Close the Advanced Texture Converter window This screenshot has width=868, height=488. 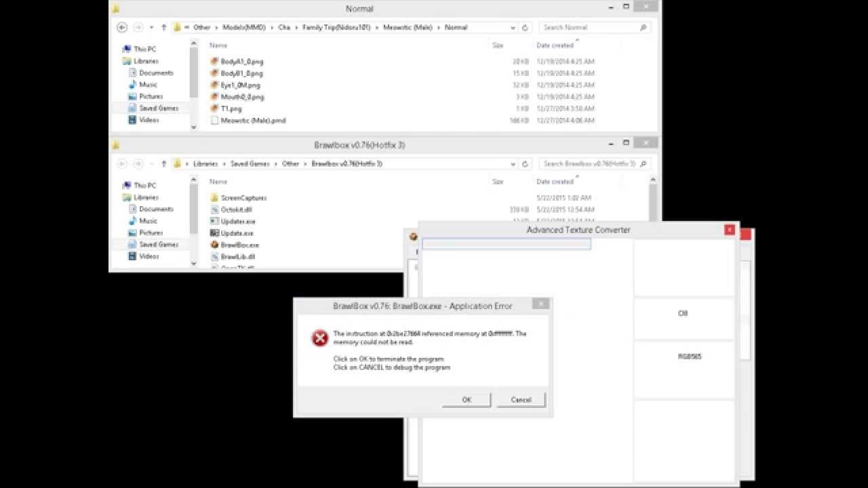[730, 230]
